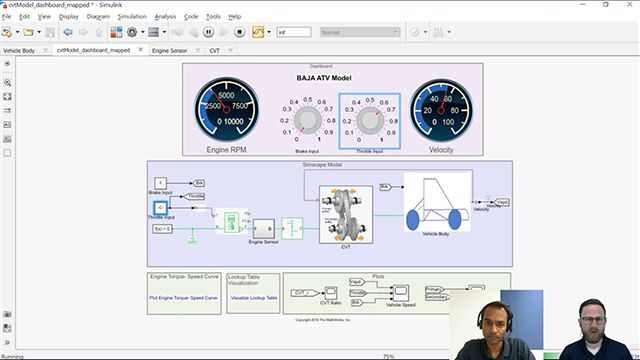Click the Brake Input knob
This screenshot has width=640, height=360.
[x=308, y=120]
